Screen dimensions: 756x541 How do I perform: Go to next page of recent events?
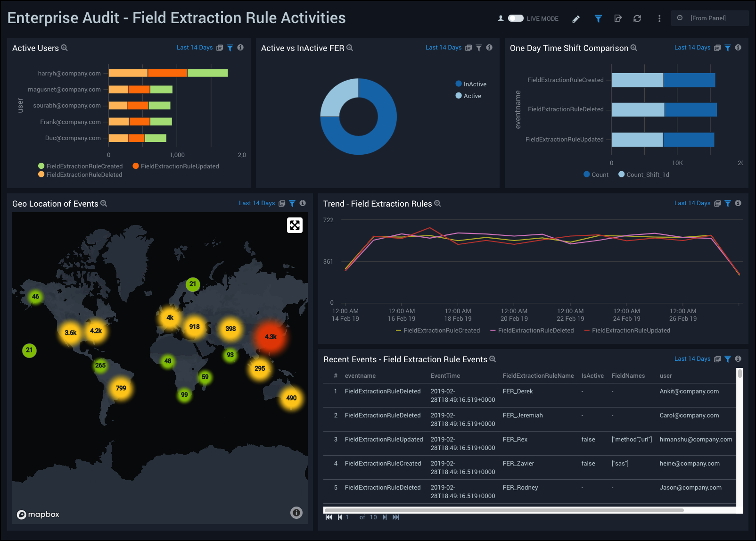coord(385,517)
